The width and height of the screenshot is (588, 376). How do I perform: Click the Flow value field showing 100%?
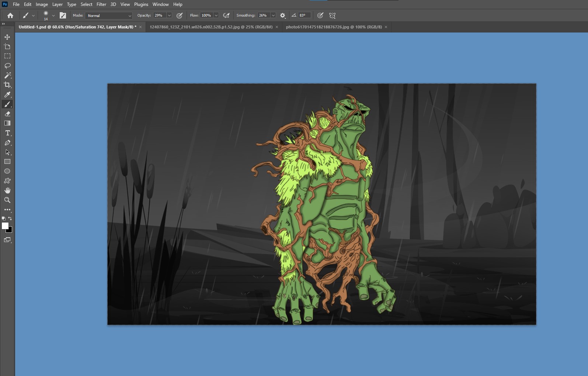pyautogui.click(x=207, y=15)
